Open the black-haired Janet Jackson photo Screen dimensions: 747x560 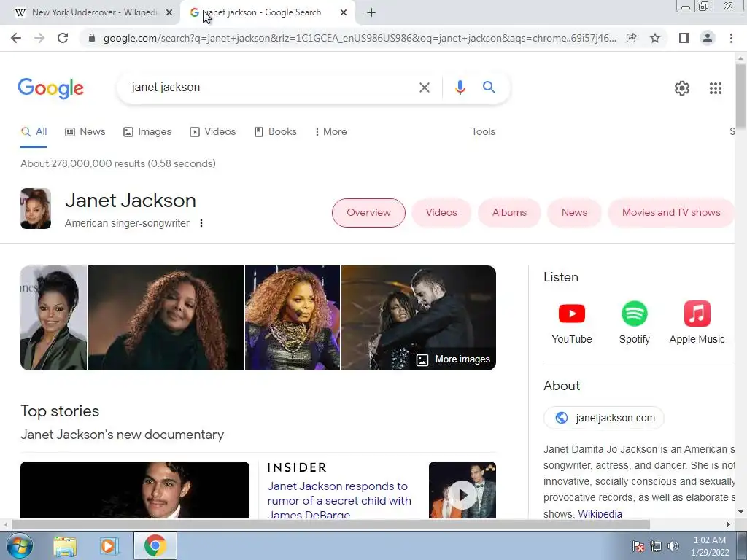click(54, 318)
